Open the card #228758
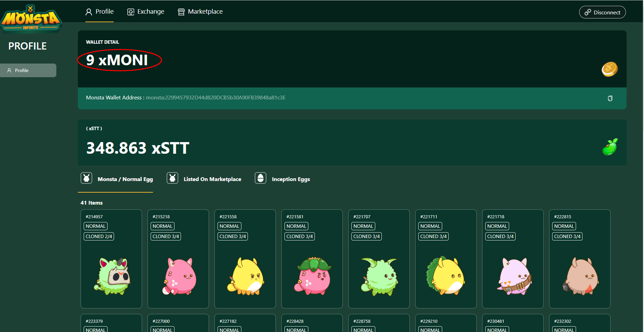This screenshot has height=332, width=644. (379, 323)
